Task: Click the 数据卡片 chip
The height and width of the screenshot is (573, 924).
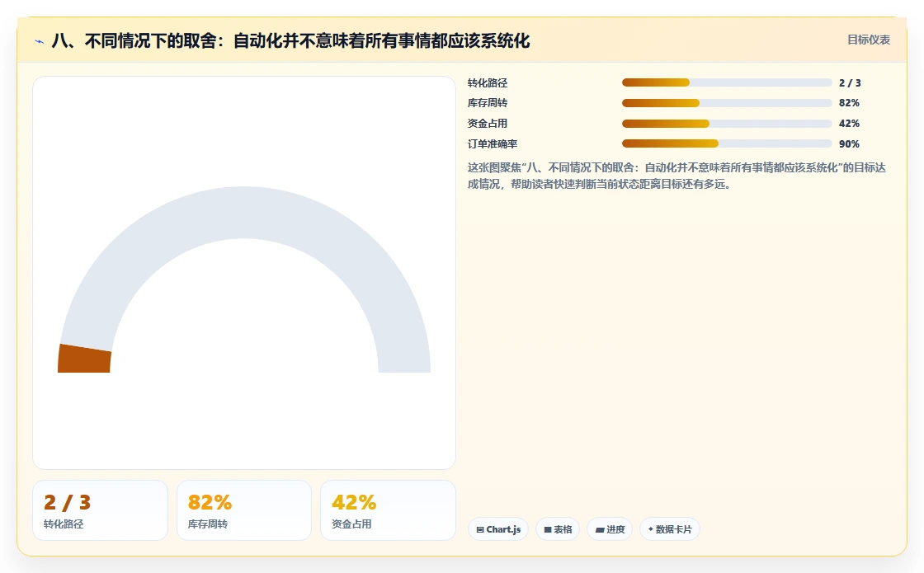Action: pos(669,529)
